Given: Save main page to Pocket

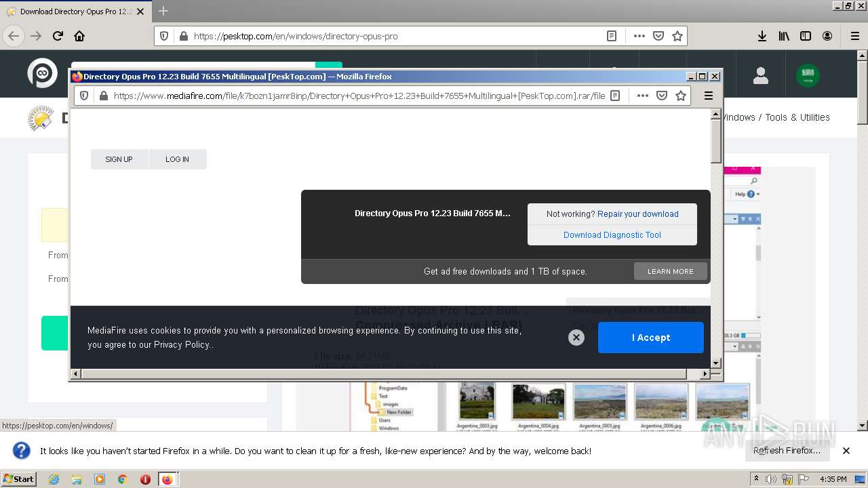Looking at the screenshot, I should point(658,36).
